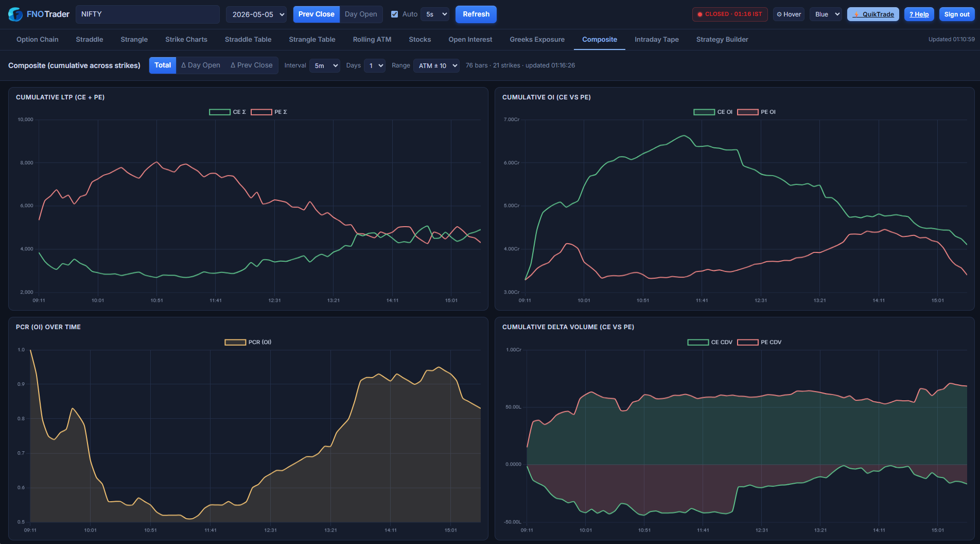Click the Sign out button
Viewport: 980px width, 544px height.
tap(957, 14)
